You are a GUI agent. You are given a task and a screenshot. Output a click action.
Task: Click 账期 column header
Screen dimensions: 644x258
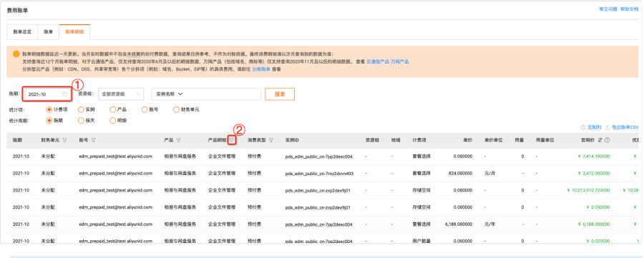(x=18, y=140)
